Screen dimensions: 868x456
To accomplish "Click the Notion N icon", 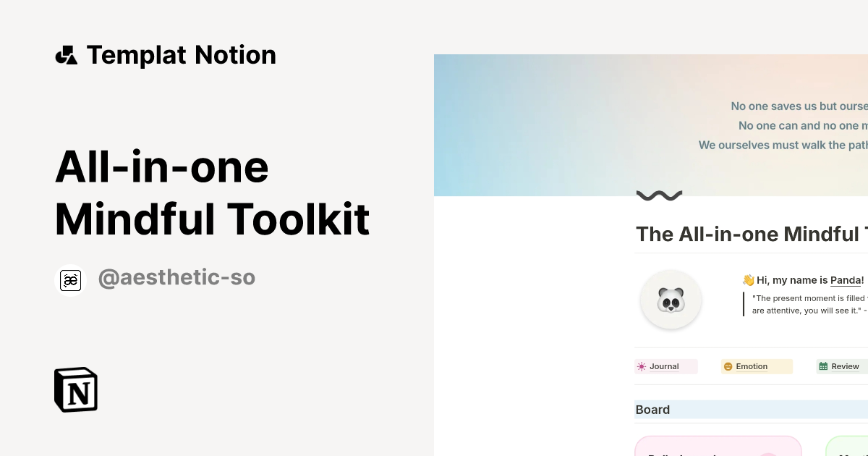I will coord(76,389).
